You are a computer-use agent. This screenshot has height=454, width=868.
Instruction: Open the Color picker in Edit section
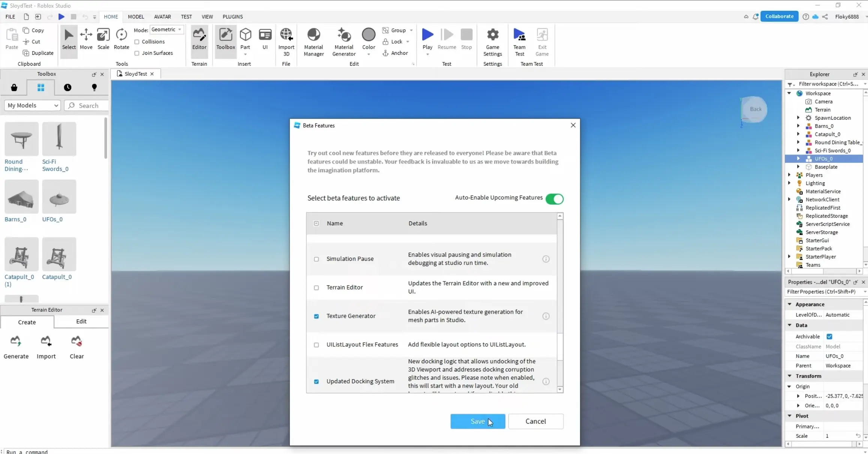[x=368, y=39]
